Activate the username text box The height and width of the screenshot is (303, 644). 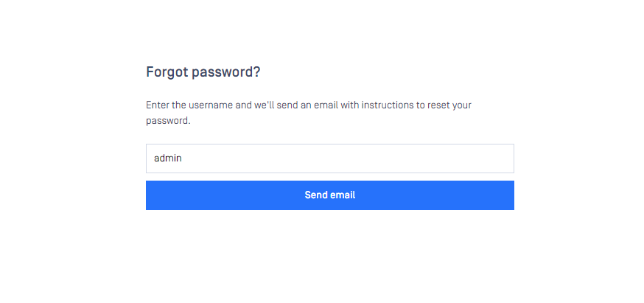(x=330, y=159)
